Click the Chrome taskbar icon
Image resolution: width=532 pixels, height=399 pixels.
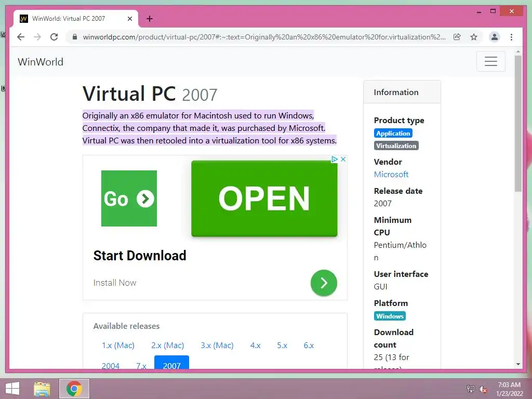pyautogui.click(x=74, y=389)
